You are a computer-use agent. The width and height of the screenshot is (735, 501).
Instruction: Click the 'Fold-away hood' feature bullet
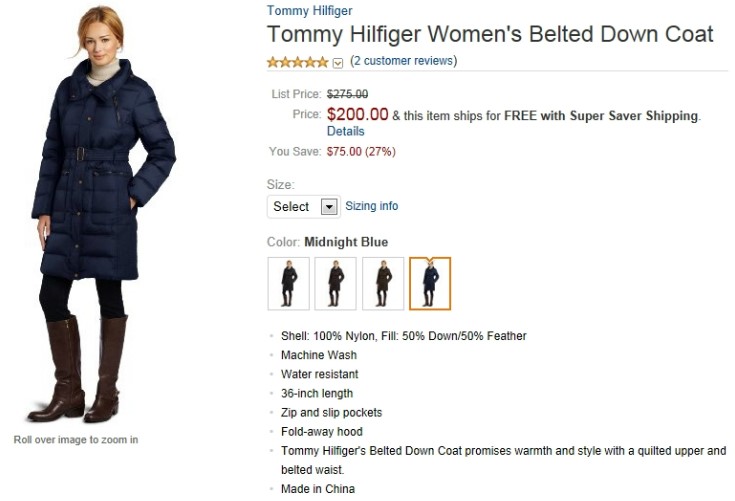coord(321,432)
